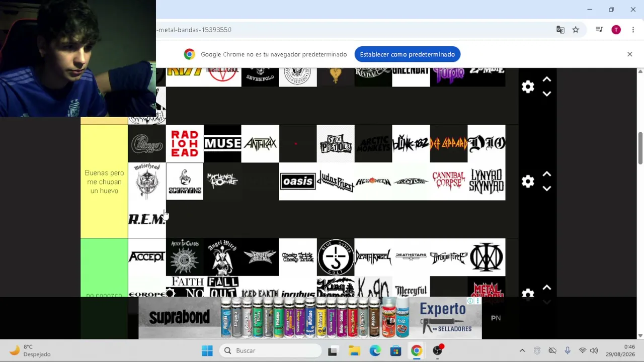Select the Helloween logo tile

pyautogui.click(x=373, y=182)
